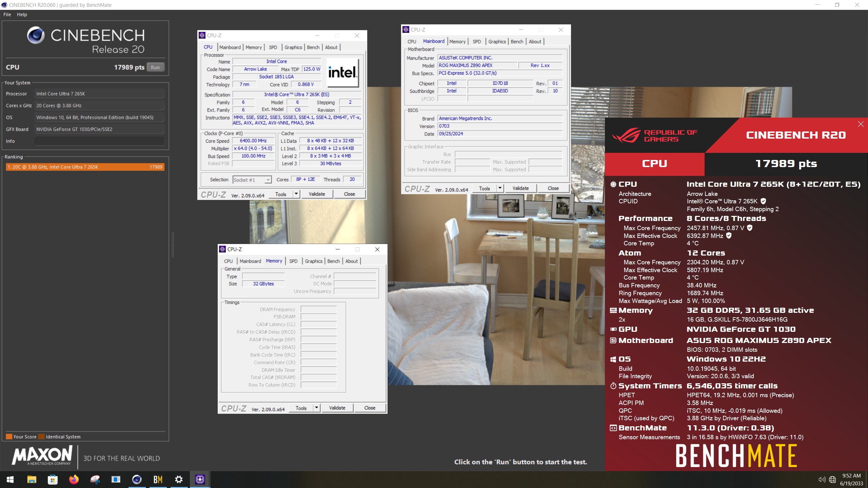The width and height of the screenshot is (868, 488).
Task: Open Bench tab in Memory CPU-Z window
Action: coord(333,261)
